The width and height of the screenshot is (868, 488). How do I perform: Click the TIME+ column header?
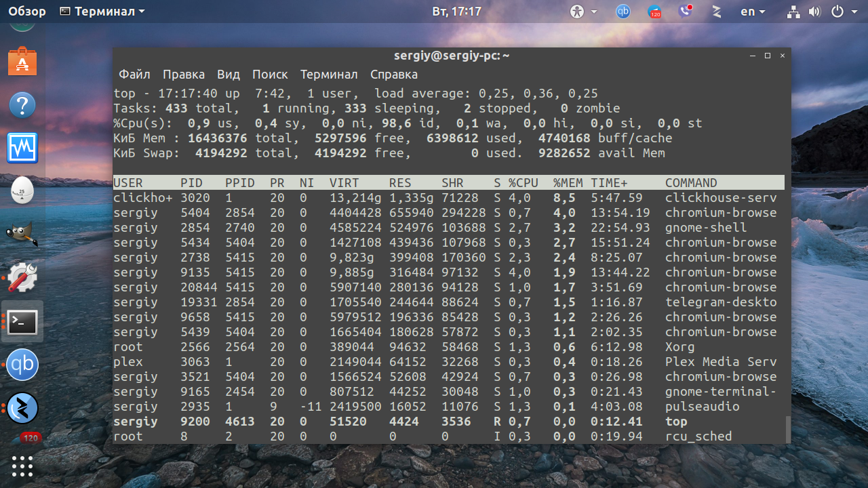(609, 183)
